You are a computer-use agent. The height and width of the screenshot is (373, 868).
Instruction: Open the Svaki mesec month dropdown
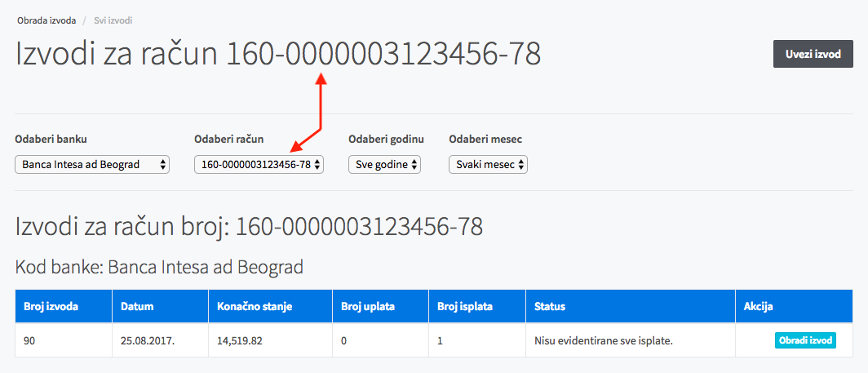coord(488,165)
